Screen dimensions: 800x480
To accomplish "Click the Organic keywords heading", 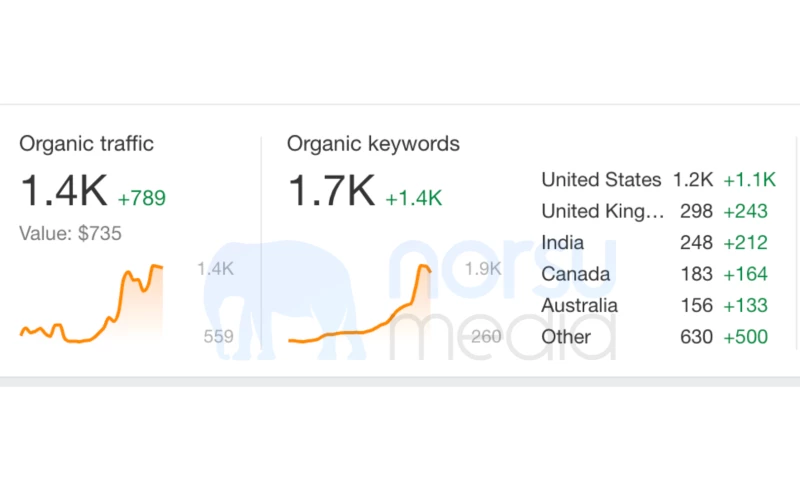I will click(373, 144).
